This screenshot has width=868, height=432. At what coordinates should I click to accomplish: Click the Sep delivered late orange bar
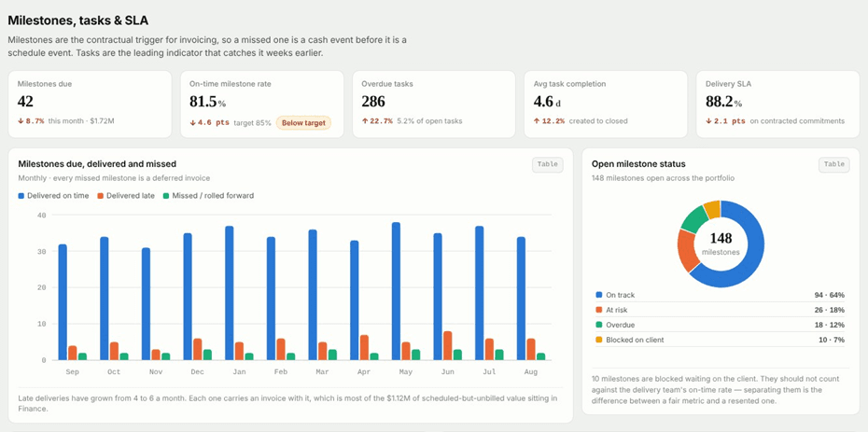click(x=73, y=354)
